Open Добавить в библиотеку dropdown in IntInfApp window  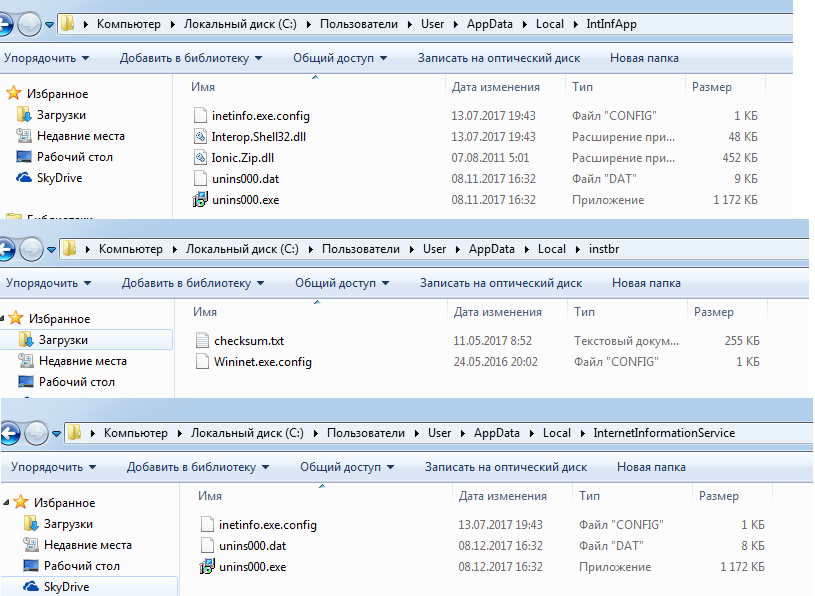[x=191, y=58]
